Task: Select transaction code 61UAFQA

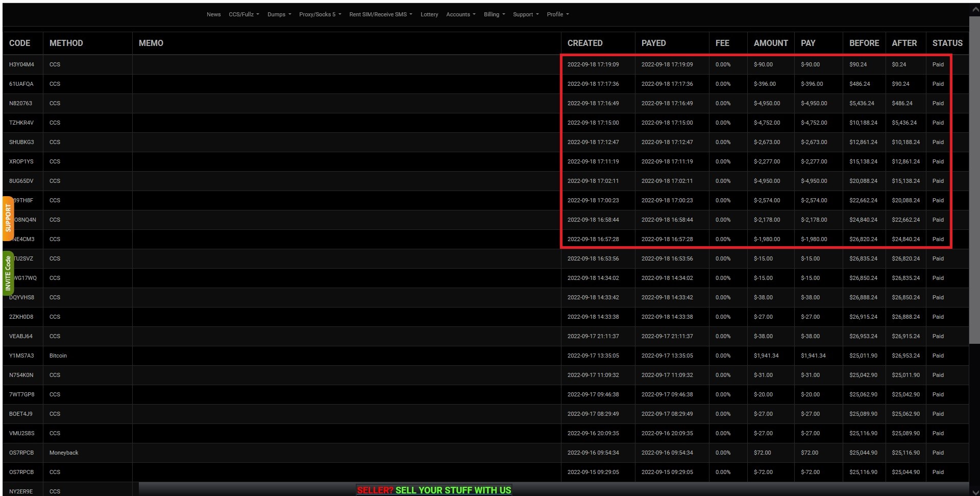Action: pyautogui.click(x=21, y=84)
